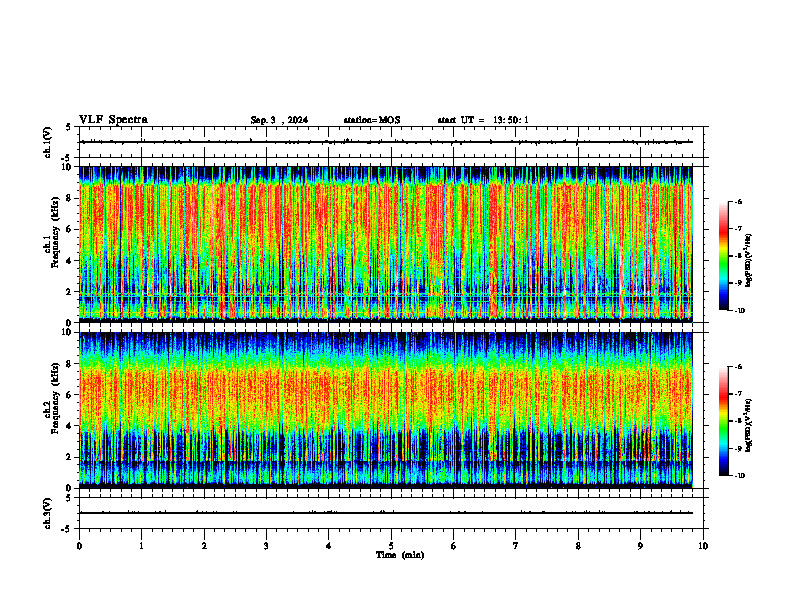The width and height of the screenshot is (792, 612).
Task: Click the "ch.3(V)" axis label of the bottom waveform
Action: [47, 513]
